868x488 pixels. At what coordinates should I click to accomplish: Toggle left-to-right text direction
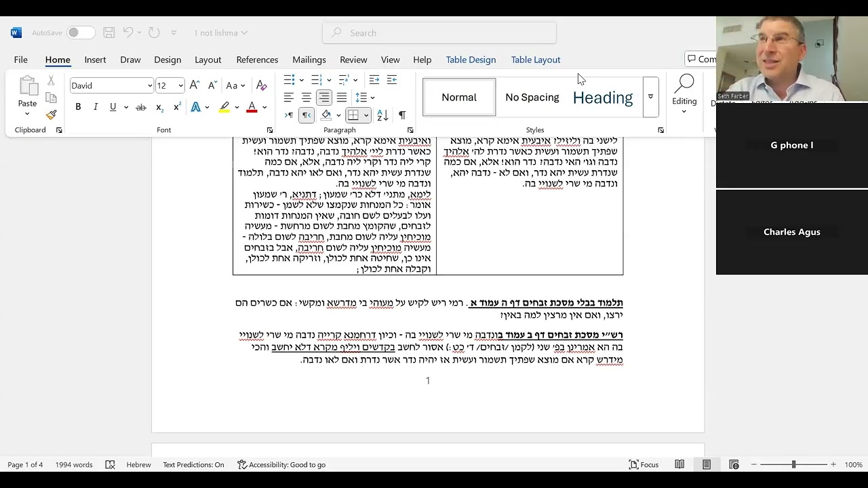289,115
